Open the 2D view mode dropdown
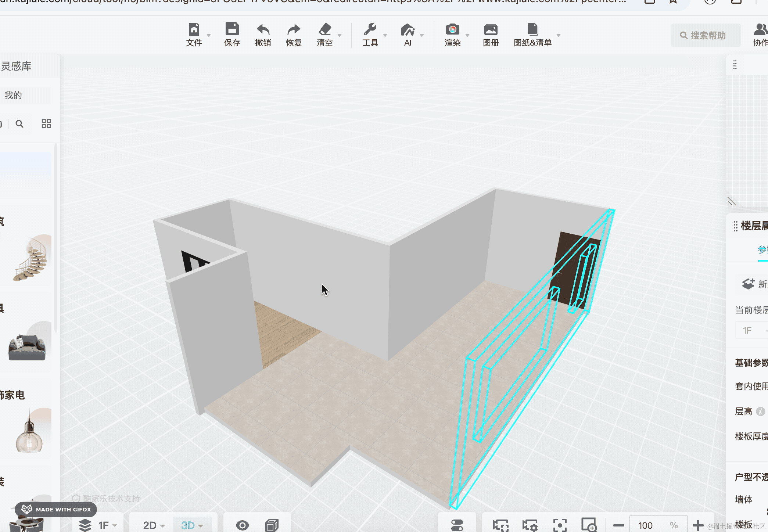Image resolution: width=768 pixels, height=532 pixels. 154,525
